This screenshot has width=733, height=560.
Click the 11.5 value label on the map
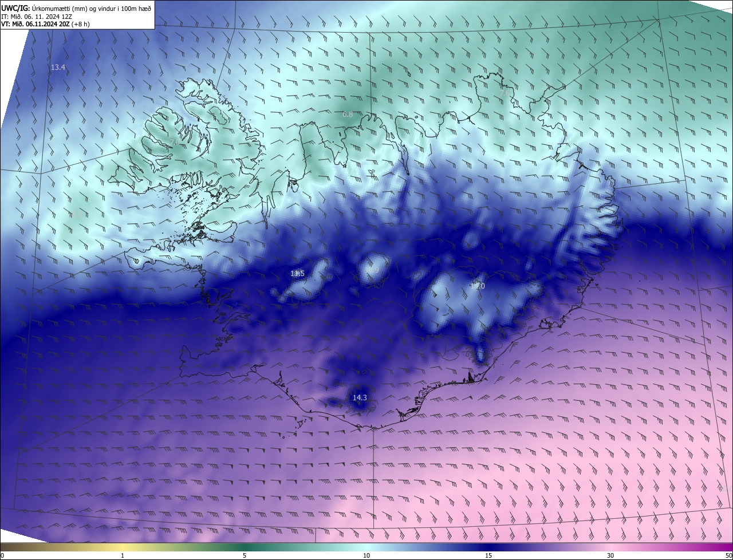297,274
